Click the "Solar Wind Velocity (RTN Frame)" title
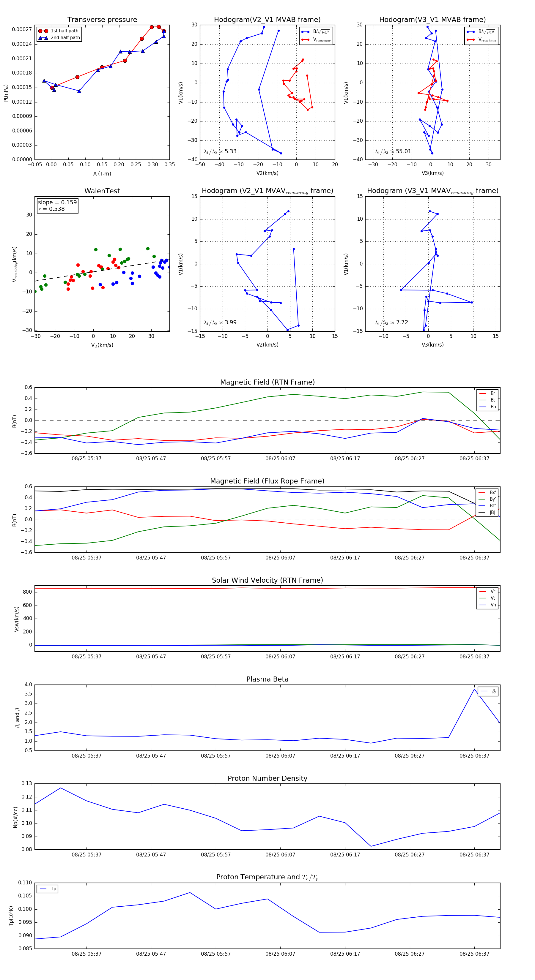This screenshot has height=980, width=535. pyautogui.click(x=267, y=580)
